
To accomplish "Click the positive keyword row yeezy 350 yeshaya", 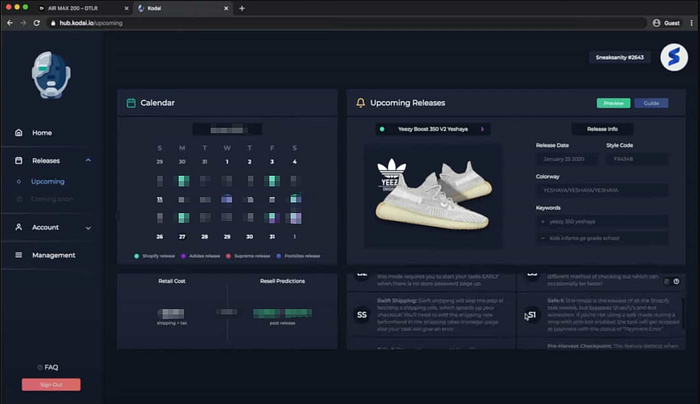I will pos(602,221).
